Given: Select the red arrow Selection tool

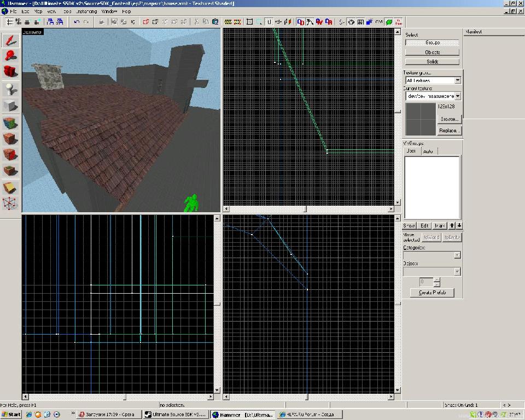Looking at the screenshot, I should coord(10,40).
